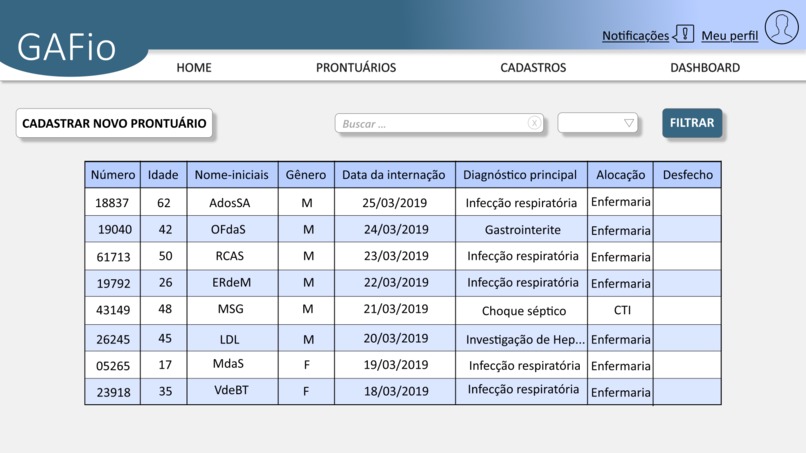Image resolution: width=806 pixels, height=453 pixels.
Task: Click gender F in VdeBT row
Action: pyautogui.click(x=306, y=391)
